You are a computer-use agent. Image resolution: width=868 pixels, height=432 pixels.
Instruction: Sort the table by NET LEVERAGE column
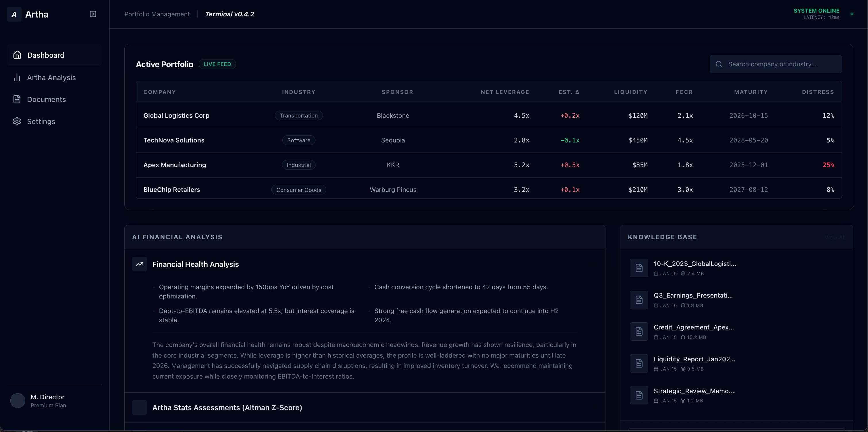pos(505,92)
